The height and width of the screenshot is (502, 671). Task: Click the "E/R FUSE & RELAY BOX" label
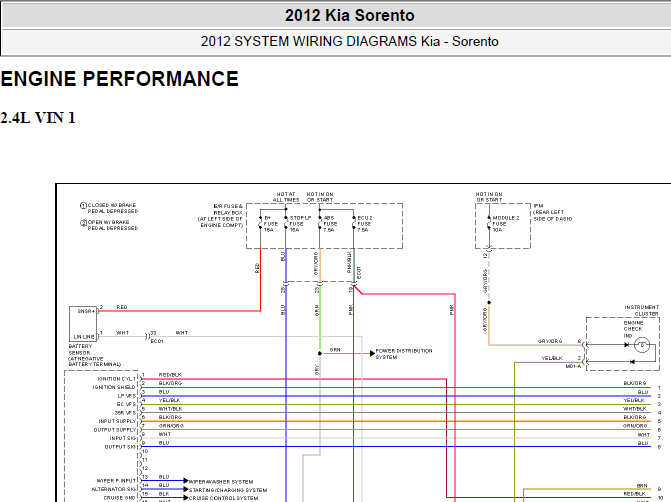220,215
